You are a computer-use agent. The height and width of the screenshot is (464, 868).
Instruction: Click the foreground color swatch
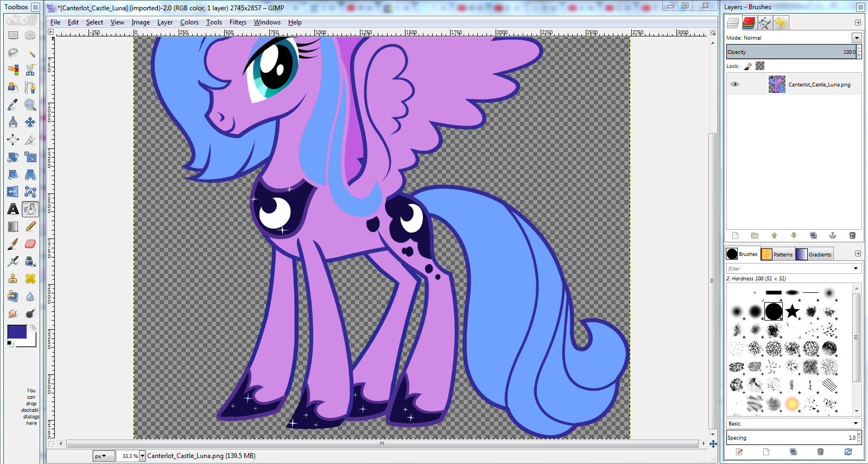point(17,332)
